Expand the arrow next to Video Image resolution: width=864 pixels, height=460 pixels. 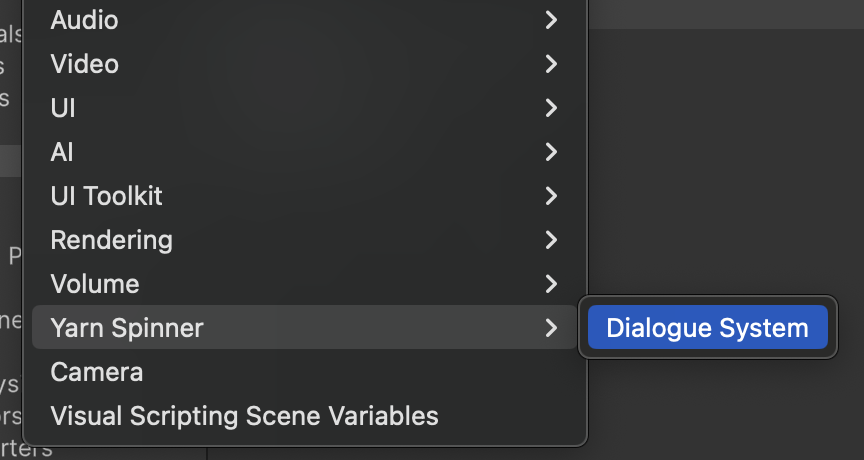(551, 64)
